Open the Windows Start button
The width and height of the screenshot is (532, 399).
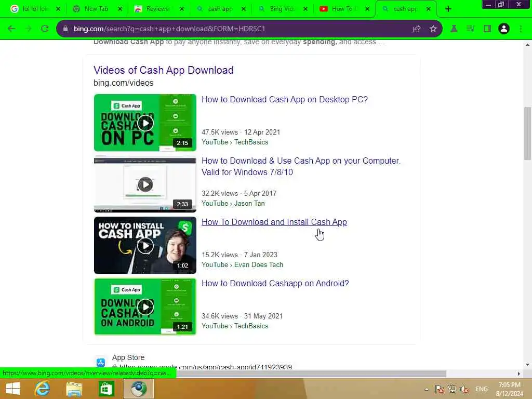click(x=13, y=389)
